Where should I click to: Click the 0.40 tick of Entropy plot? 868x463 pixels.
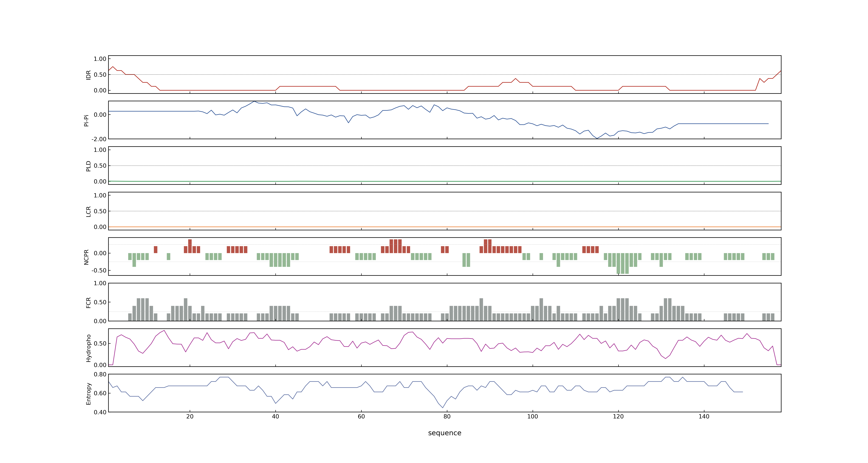point(100,412)
